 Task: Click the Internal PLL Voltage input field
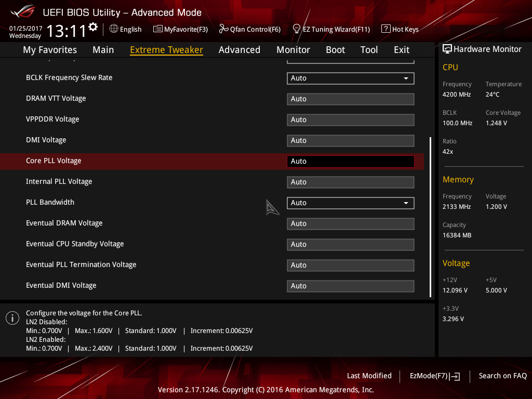(351, 182)
